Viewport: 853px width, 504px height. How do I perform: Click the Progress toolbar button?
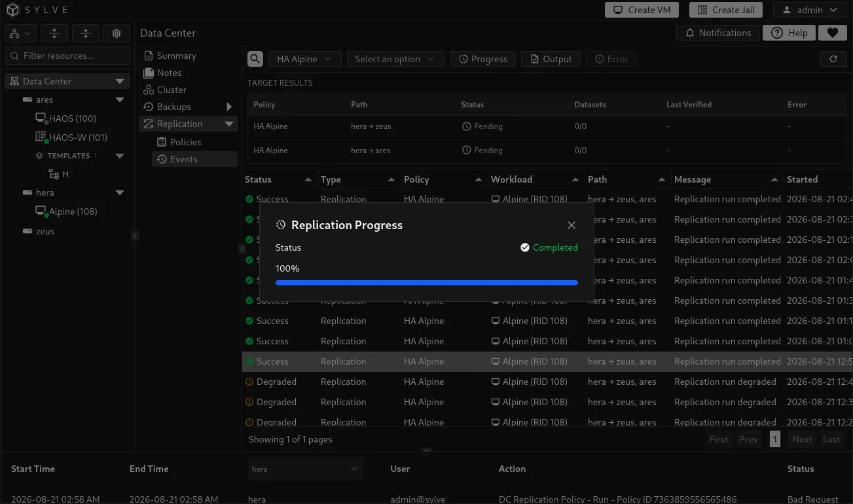pyautogui.click(x=483, y=59)
